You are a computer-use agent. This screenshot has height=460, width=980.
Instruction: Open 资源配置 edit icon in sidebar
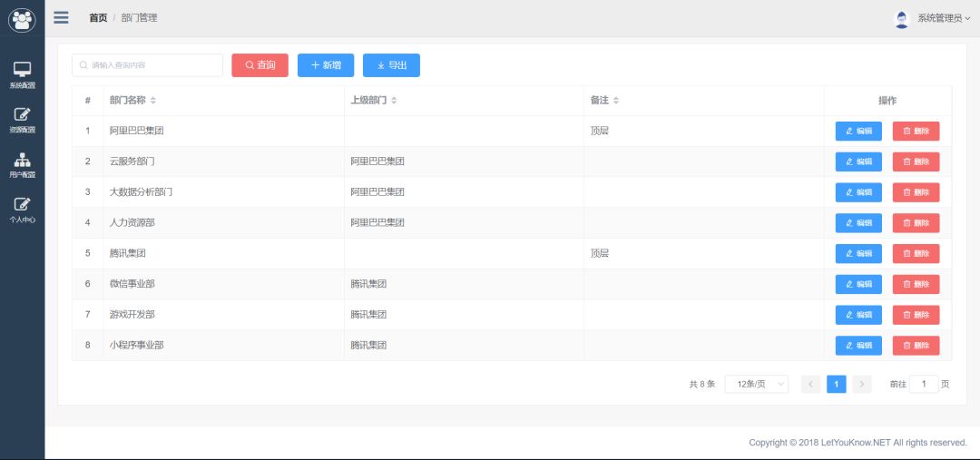pos(22,114)
